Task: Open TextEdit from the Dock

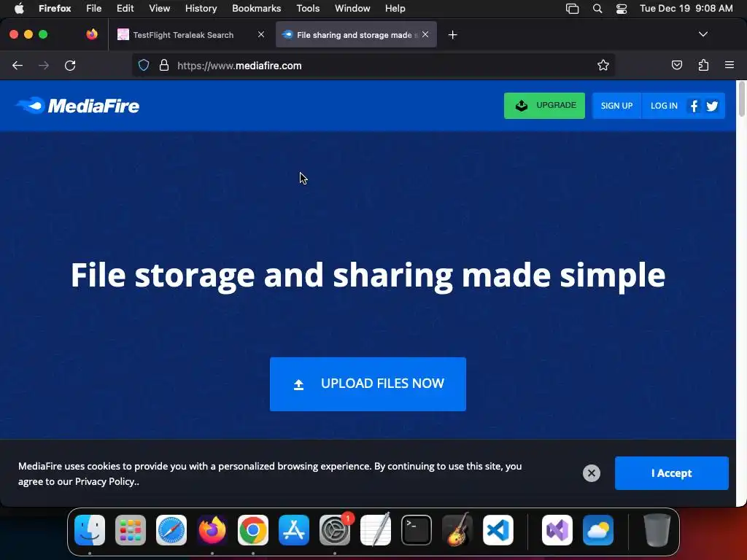Action: (376, 529)
